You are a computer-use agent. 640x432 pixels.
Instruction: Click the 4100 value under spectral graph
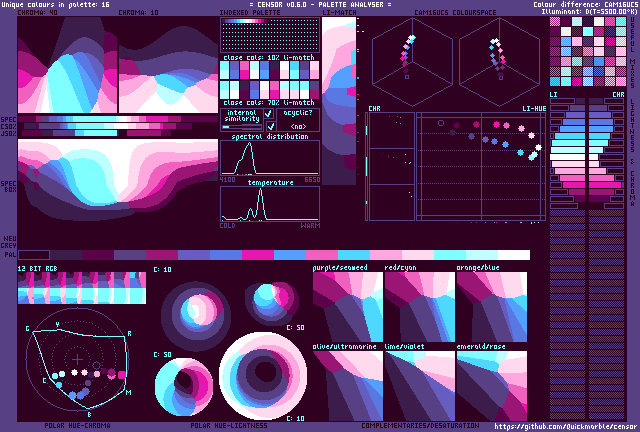point(227,179)
